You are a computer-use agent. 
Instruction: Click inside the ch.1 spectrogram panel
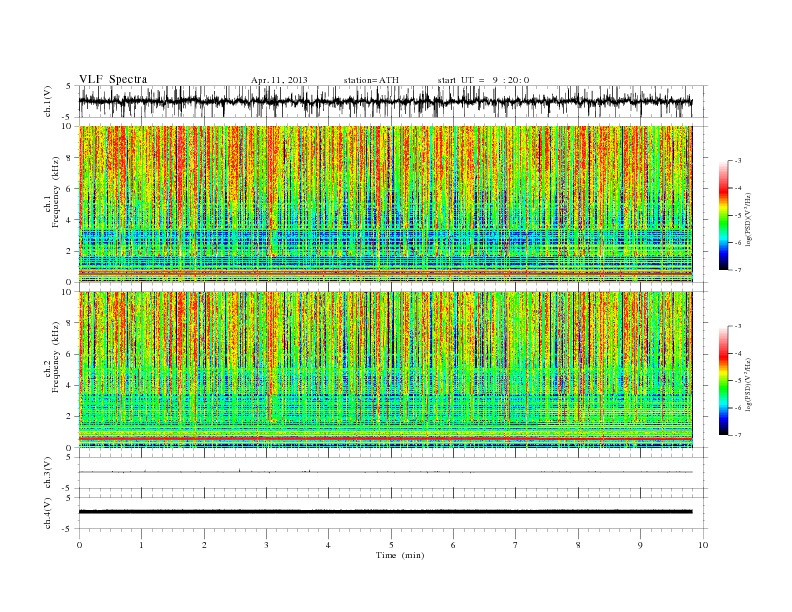coord(385,204)
